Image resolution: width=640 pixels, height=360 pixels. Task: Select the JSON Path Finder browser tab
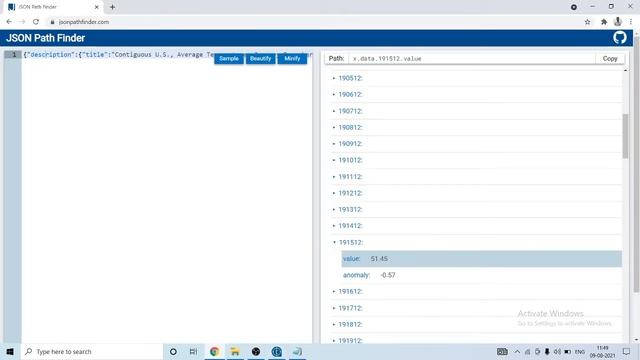[53, 7]
